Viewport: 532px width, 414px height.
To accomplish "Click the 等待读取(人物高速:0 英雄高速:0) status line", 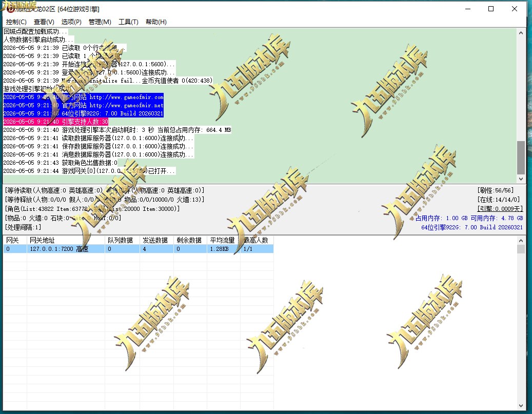I will [105, 191].
